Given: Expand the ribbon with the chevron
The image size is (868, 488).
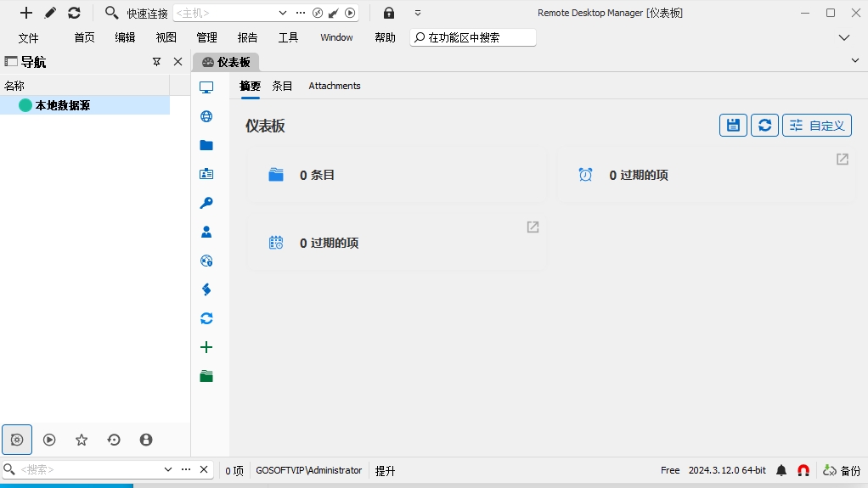Looking at the screenshot, I should click(844, 37).
